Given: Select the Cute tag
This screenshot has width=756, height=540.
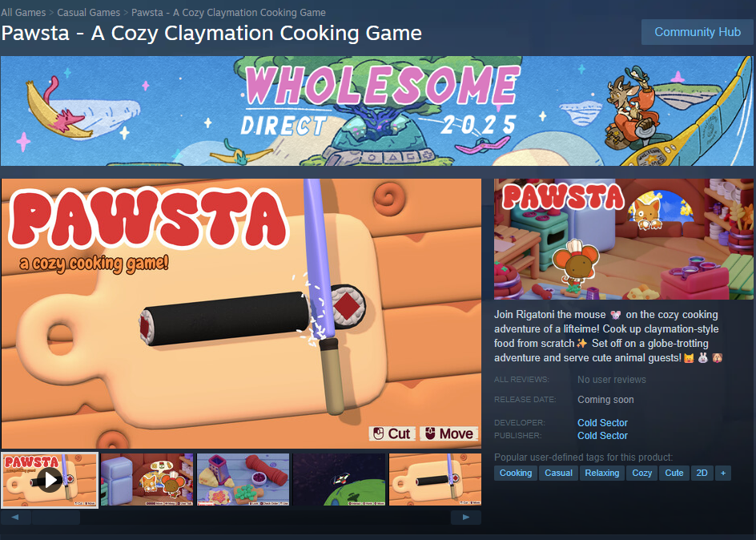Looking at the screenshot, I should pyautogui.click(x=674, y=473).
